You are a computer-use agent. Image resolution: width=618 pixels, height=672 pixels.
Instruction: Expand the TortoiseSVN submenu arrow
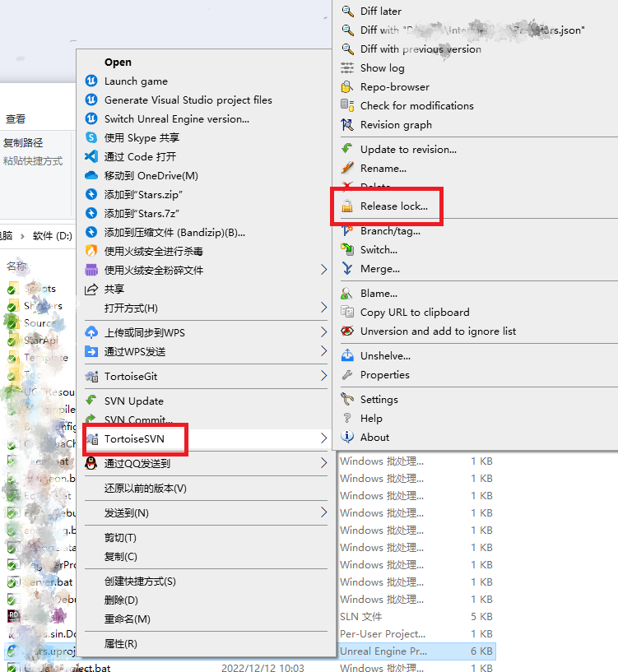coord(323,439)
